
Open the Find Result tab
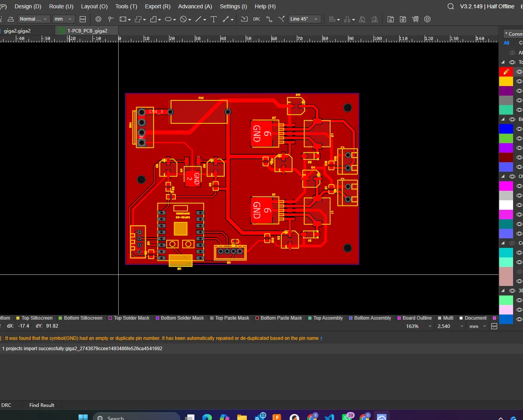click(42, 405)
